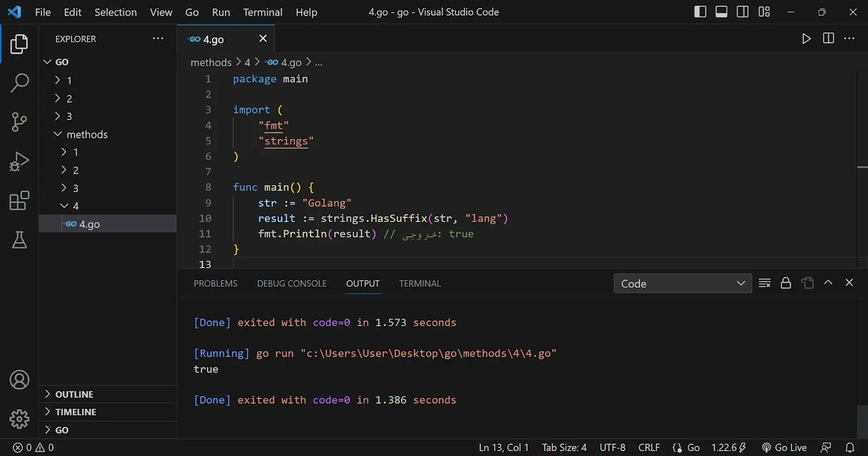Open Explorer Views and More Actions ellipsis
The width and height of the screenshot is (868, 456).
158,39
